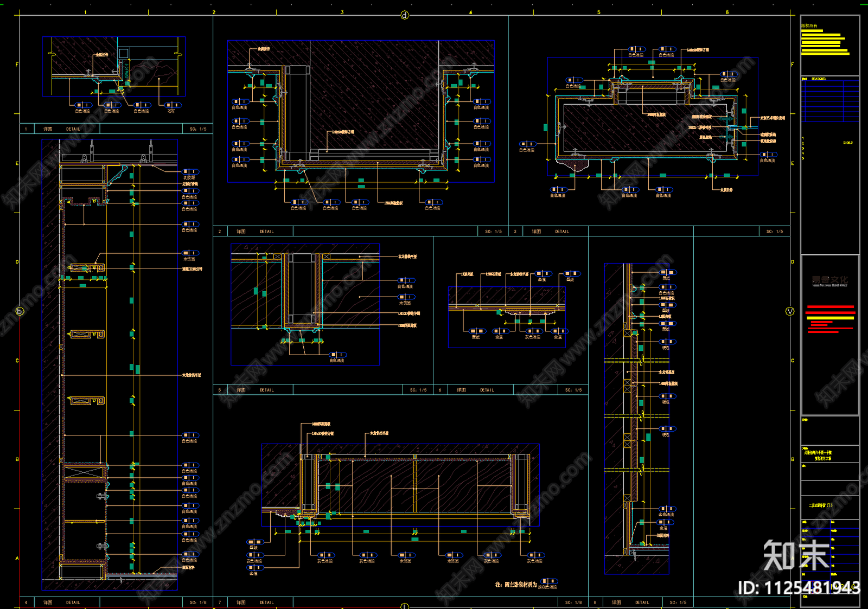Click the circled 'b' marker on left border

tap(20, 311)
